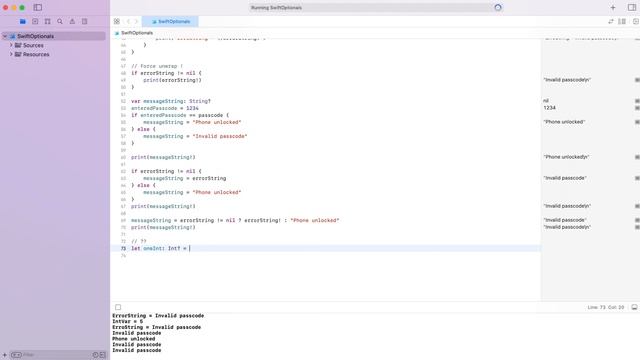Toggle the navigator sidebar button
Screen dimensions: 640x360
tap(38, 7)
